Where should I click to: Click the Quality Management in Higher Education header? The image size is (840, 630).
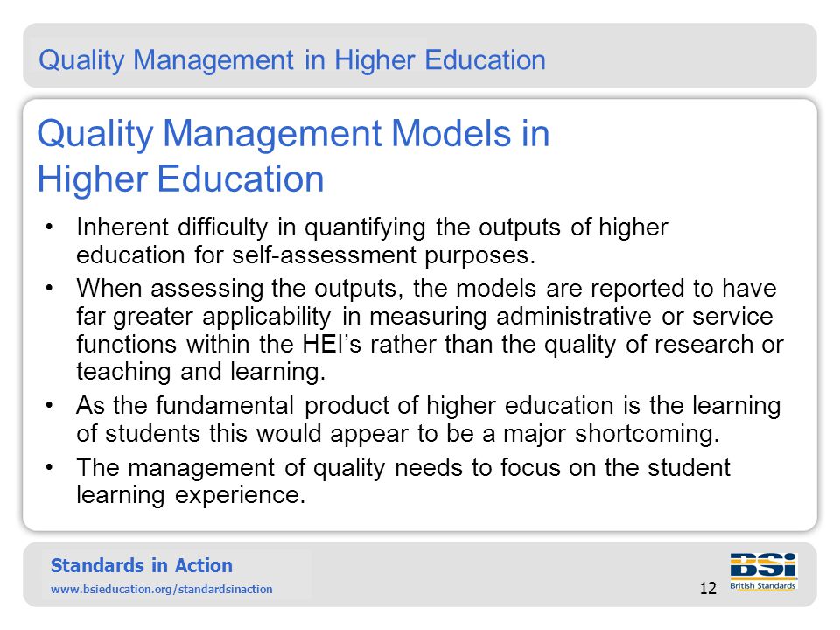coord(292,60)
